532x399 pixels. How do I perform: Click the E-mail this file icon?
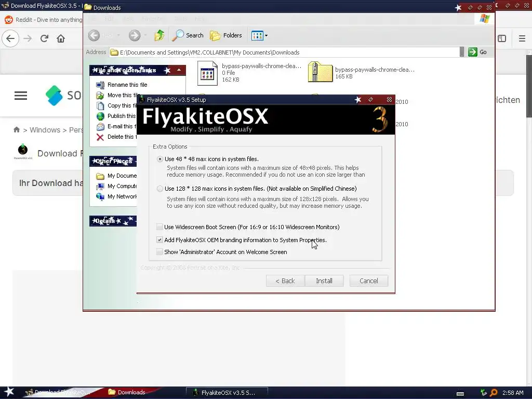pyautogui.click(x=100, y=127)
